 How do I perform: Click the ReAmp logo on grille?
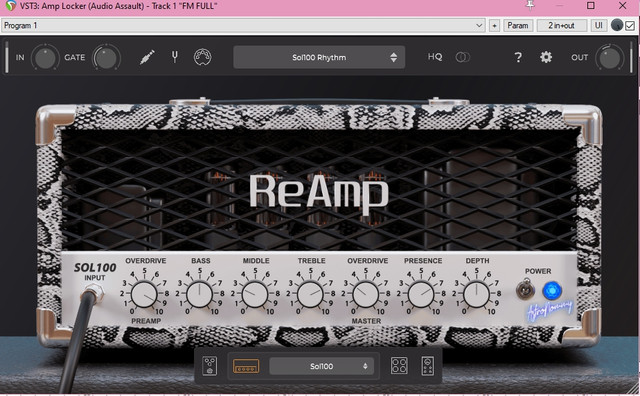tap(319, 194)
